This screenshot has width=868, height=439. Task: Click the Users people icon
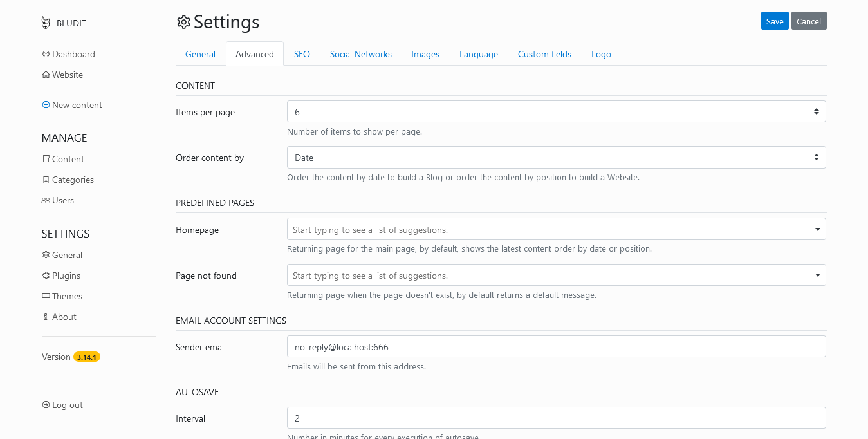[46, 200]
